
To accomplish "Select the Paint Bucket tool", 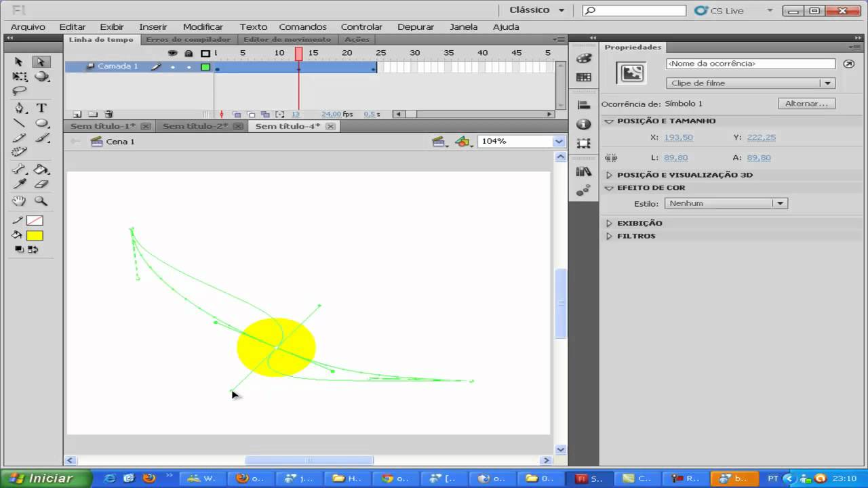I will 42,169.
